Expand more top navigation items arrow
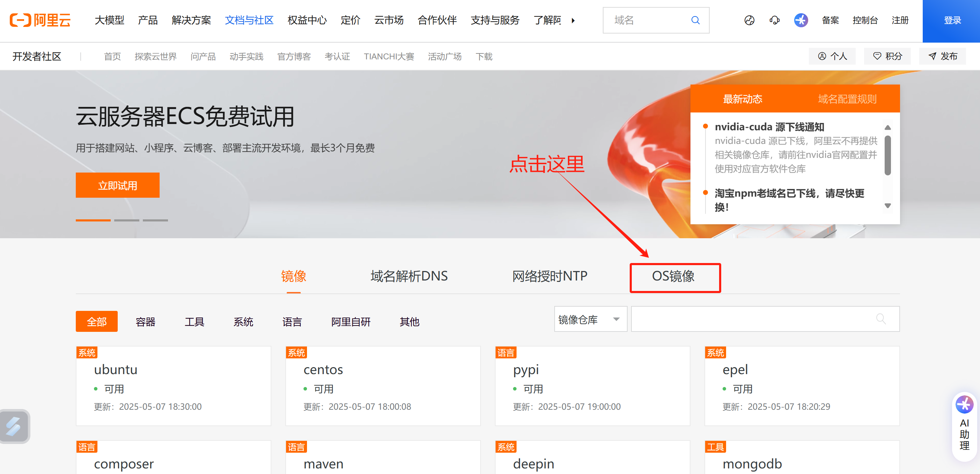This screenshot has width=980, height=474. (573, 21)
